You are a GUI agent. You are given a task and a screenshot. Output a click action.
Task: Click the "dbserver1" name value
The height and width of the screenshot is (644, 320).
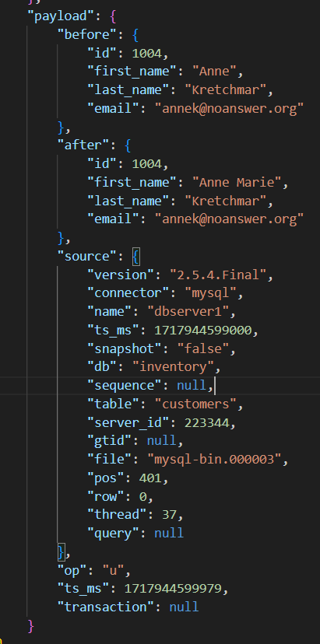(x=188, y=312)
